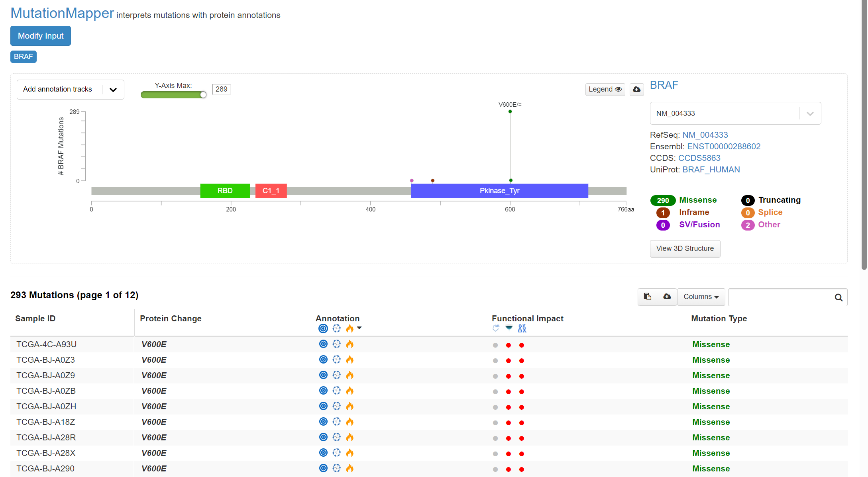Select the BRAF gene tab
This screenshot has height=477, width=868.
(24, 57)
